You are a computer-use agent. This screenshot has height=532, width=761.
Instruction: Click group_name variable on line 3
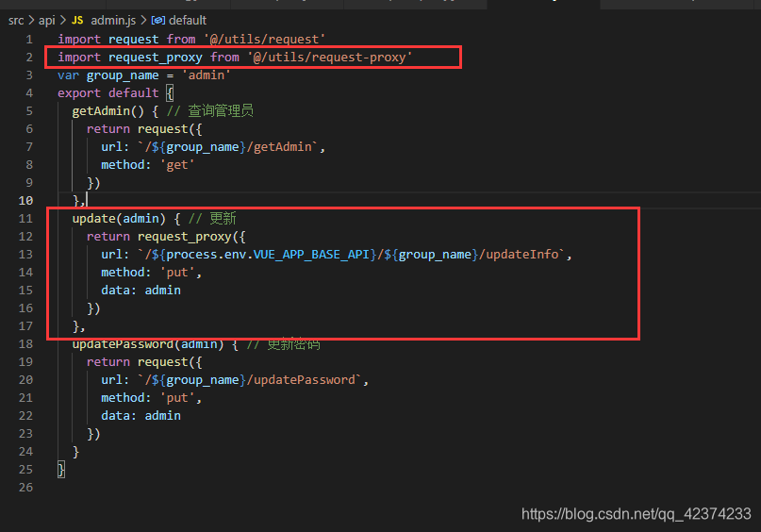point(123,75)
